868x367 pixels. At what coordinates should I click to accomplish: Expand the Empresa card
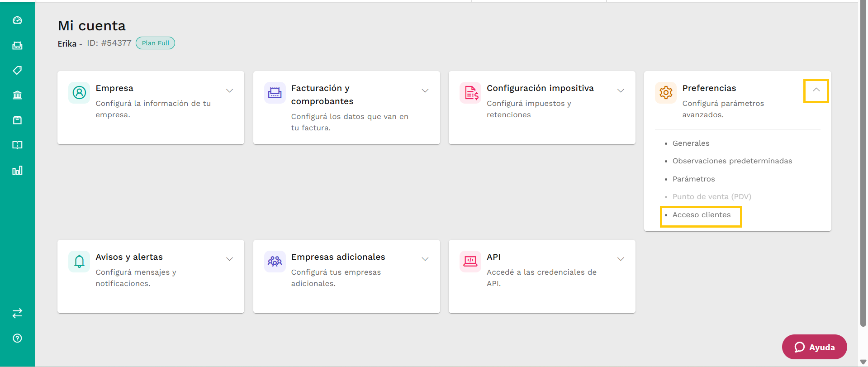[x=230, y=91]
